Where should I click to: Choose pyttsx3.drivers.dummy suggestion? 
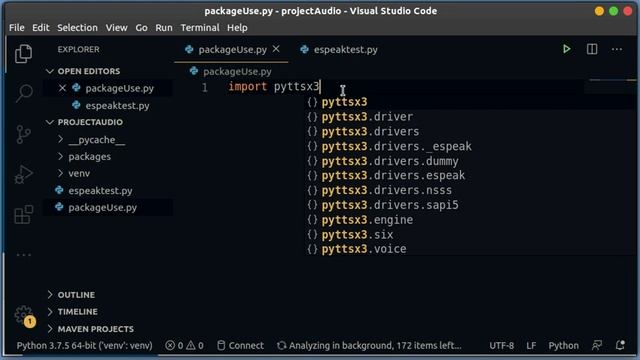pos(471,161)
